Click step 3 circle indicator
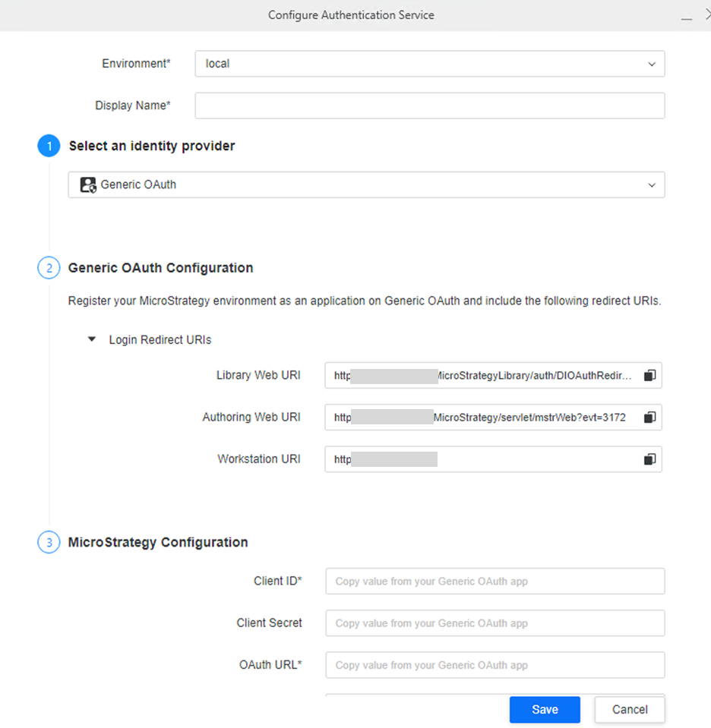 49,543
